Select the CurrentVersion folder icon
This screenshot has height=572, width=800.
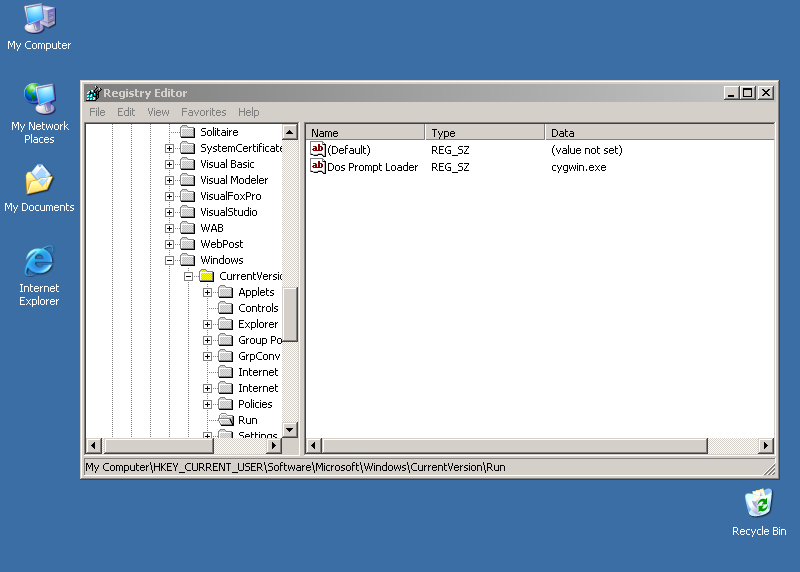click(x=207, y=276)
